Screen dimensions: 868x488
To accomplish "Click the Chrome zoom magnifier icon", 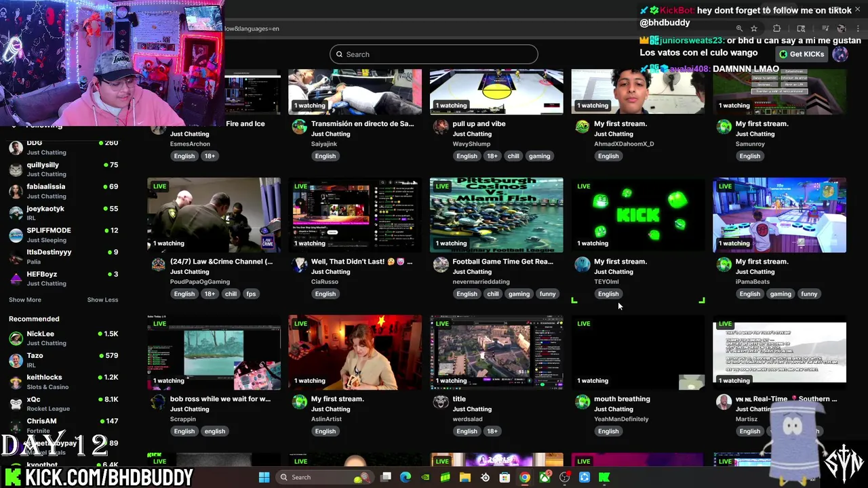I will tap(739, 28).
